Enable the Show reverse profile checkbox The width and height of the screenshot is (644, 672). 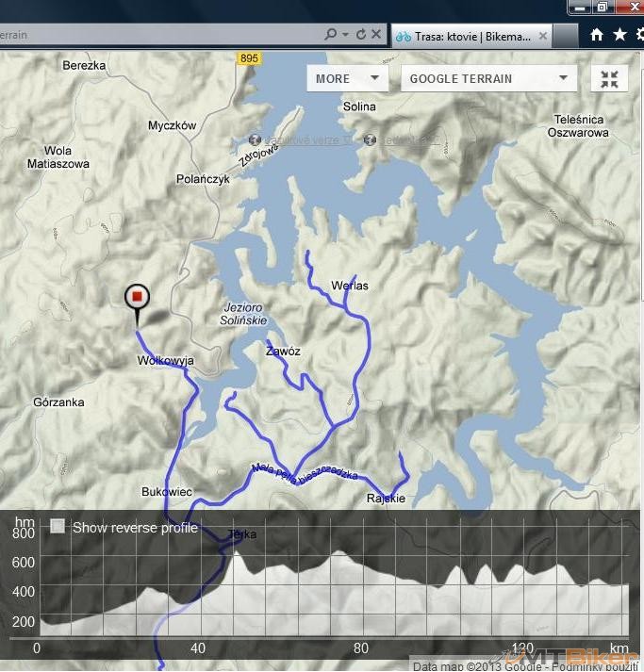(58, 527)
